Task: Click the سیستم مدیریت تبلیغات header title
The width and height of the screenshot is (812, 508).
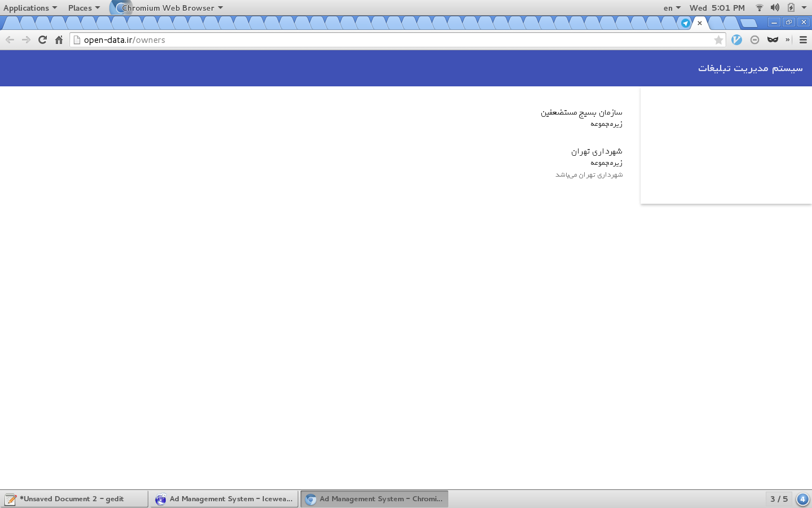Action: [x=751, y=68]
